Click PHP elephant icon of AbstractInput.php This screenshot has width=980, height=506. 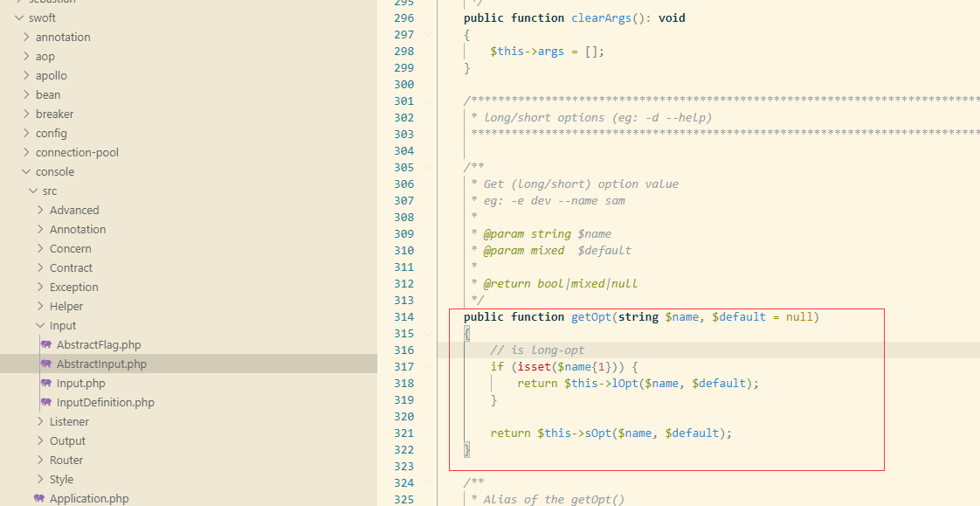(46, 364)
